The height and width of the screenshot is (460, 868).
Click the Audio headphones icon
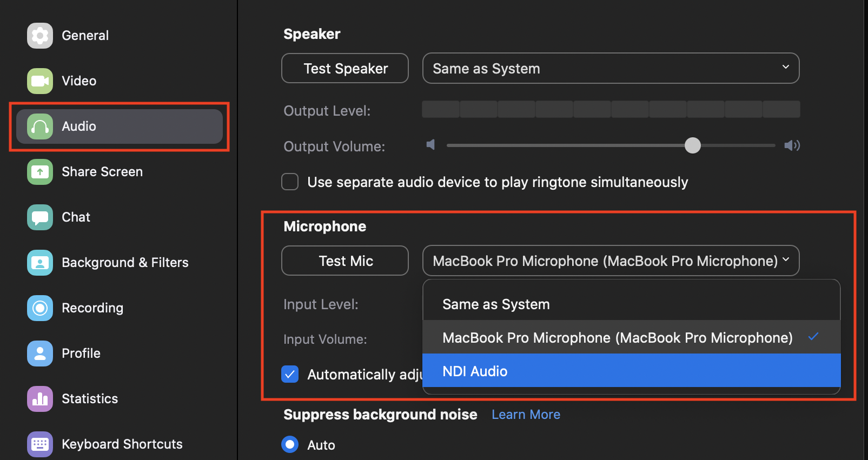[x=40, y=126]
